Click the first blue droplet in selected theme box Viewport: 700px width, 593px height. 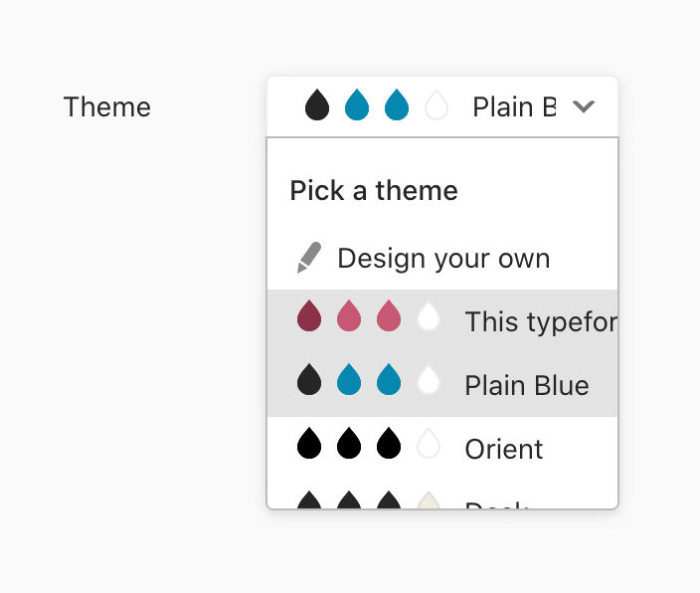pyautogui.click(x=357, y=104)
